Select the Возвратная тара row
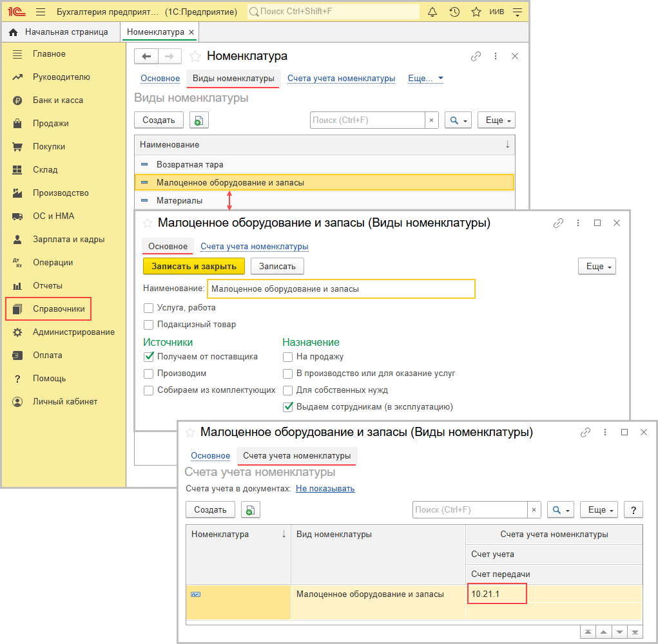Viewport: 658px width, 644px height. 324,165
